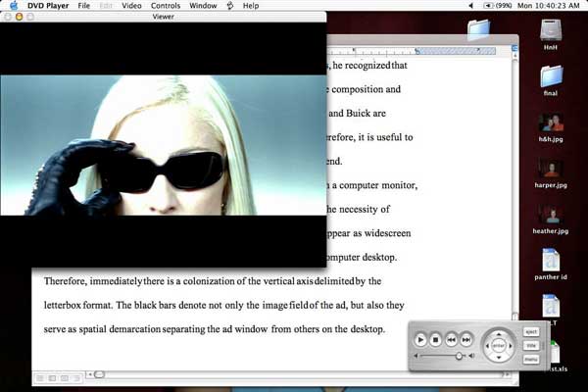The height and width of the screenshot is (392, 588).
Task: Click the left arrow on navigation pad
Action: 487,346
